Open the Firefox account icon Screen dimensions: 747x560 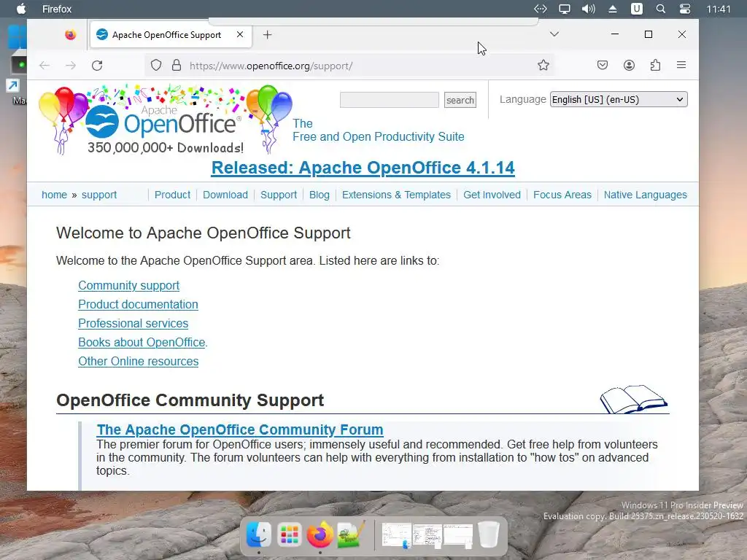tap(629, 65)
